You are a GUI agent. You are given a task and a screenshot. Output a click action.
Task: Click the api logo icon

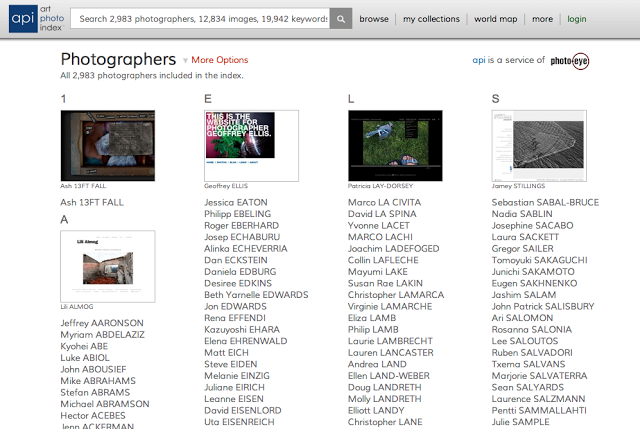(22, 18)
